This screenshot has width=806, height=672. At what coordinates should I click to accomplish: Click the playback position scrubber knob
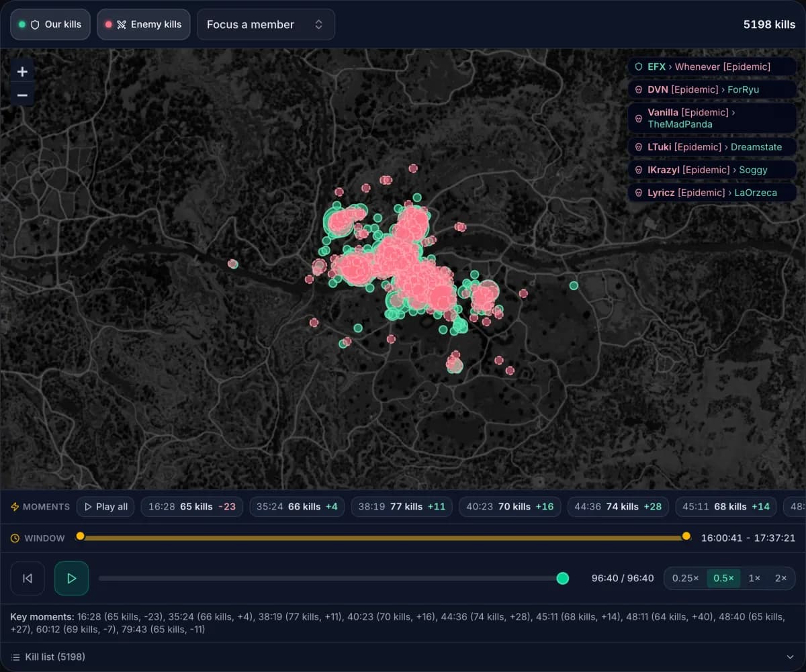coord(563,578)
